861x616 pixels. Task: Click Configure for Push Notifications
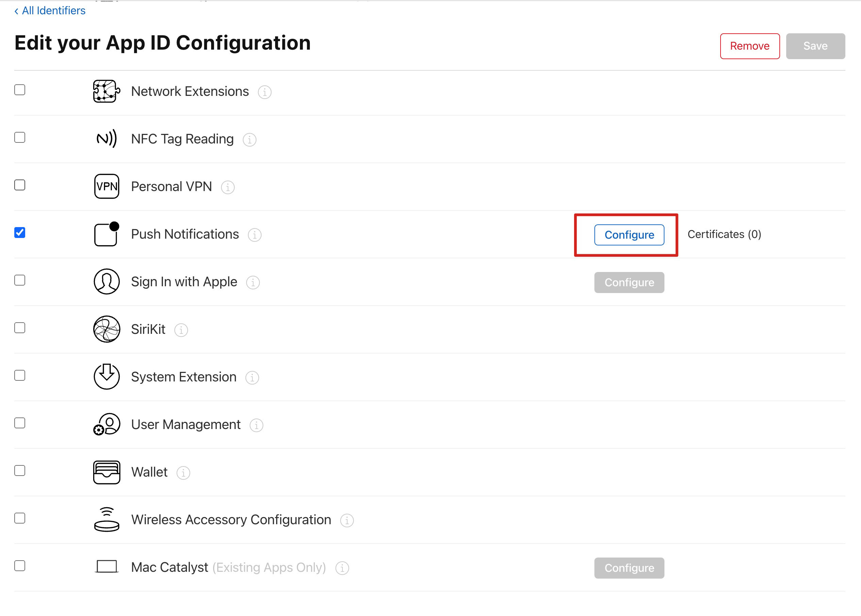point(629,235)
